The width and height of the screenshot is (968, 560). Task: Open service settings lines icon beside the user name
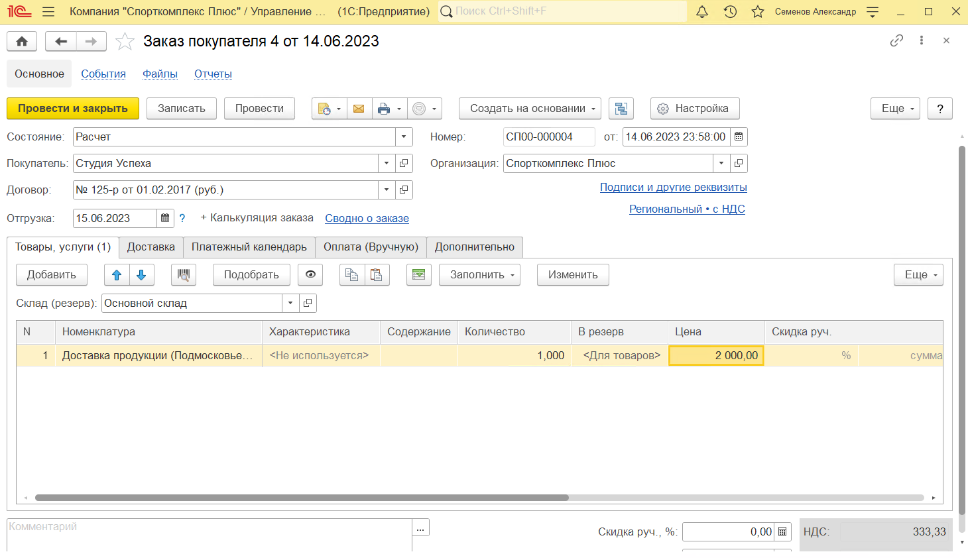coord(873,12)
